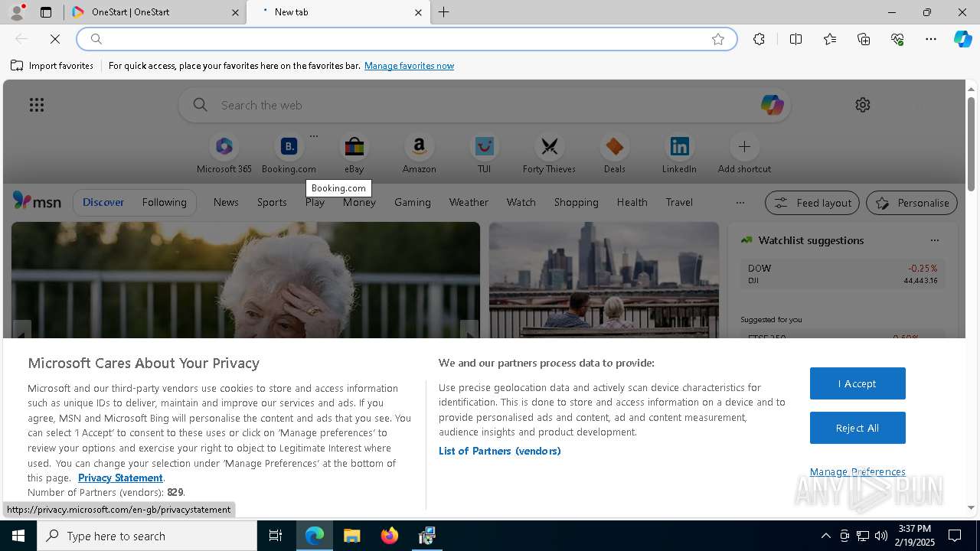
Task: Open the Travel menu item
Action: click(679, 202)
